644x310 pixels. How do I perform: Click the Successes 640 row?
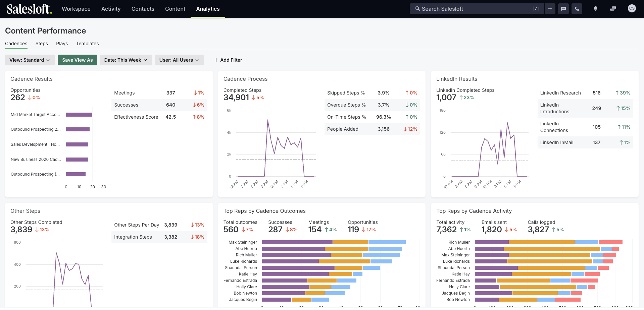[x=159, y=105]
